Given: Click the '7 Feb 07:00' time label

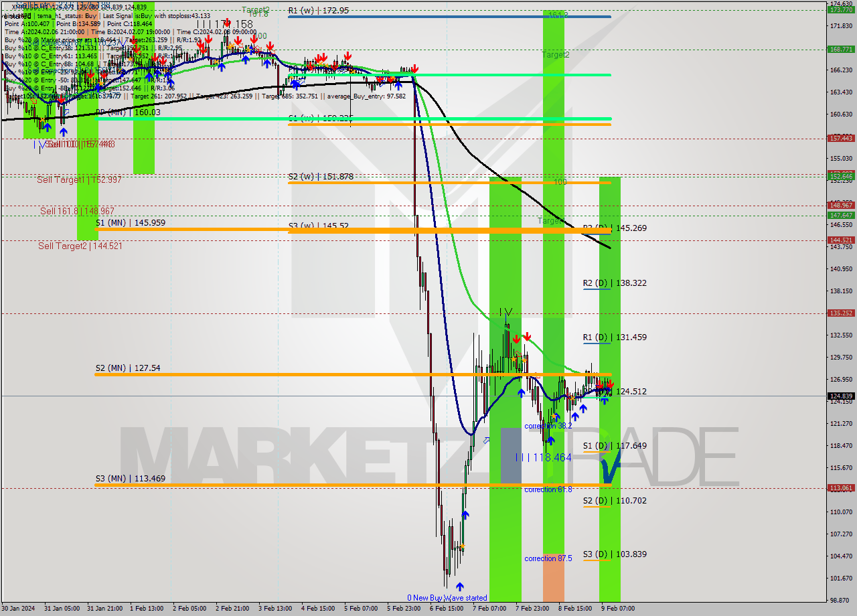Looking at the screenshot, I should [x=489, y=609].
